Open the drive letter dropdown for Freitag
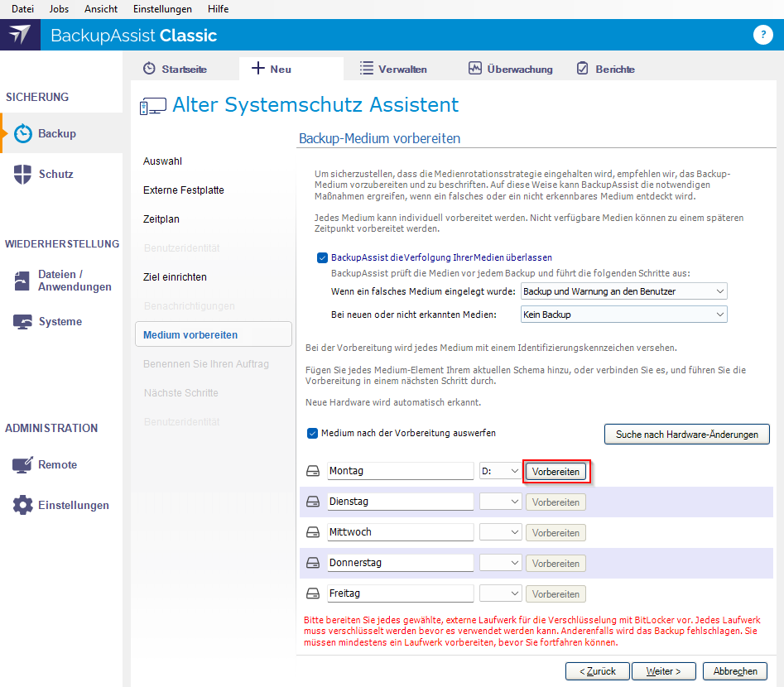Viewport: 784px width, 687px height. tap(500, 593)
